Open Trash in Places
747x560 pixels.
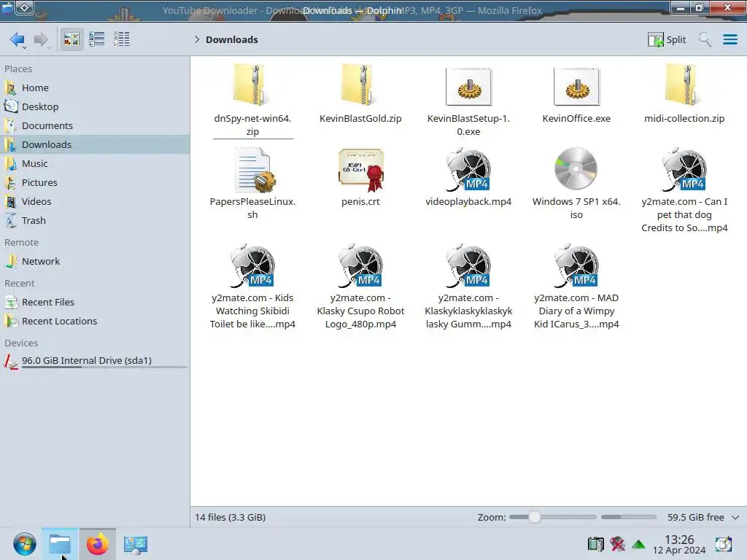click(x=96, y=220)
